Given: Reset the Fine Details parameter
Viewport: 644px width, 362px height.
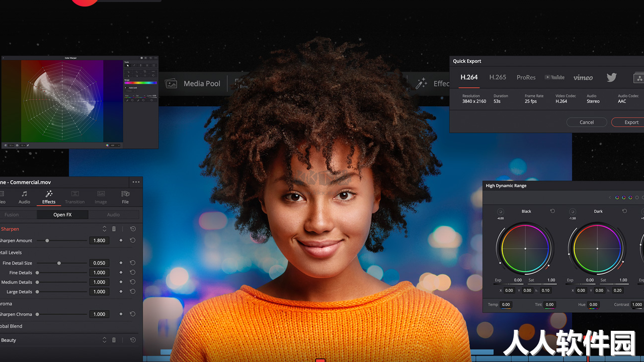Looking at the screenshot, I should click(133, 273).
